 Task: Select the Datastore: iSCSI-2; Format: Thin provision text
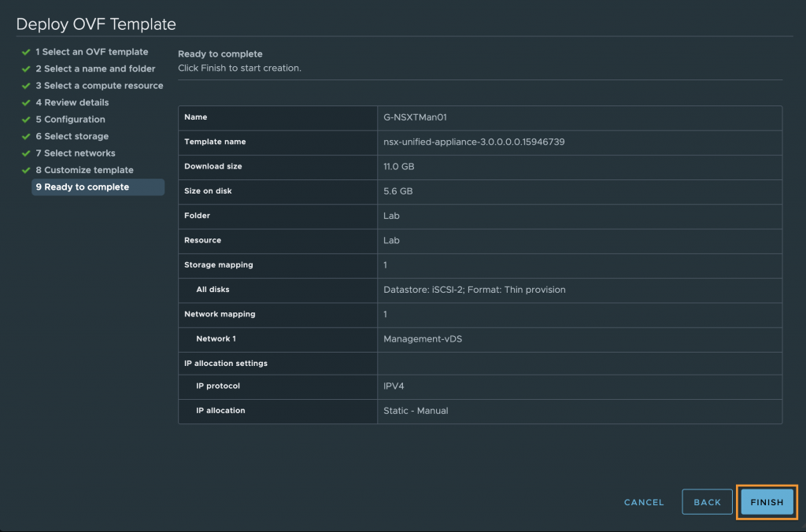point(475,290)
